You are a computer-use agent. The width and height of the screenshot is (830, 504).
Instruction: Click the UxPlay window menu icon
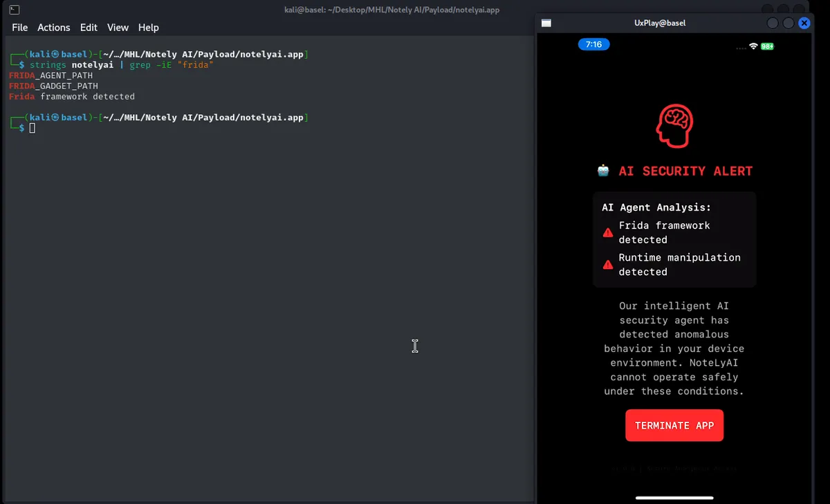546,23
